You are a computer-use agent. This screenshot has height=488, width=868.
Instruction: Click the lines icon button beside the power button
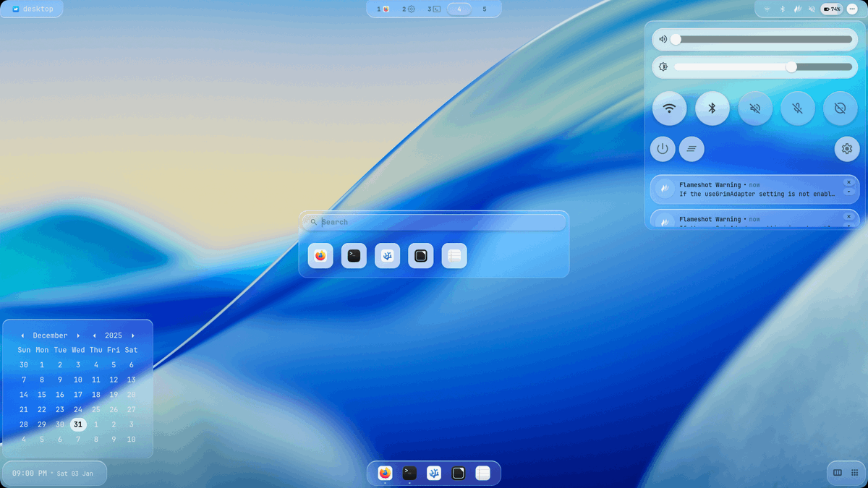click(x=692, y=149)
